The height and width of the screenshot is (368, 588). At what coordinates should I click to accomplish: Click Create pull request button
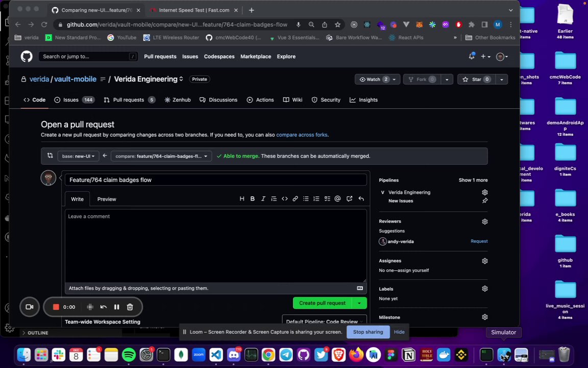(323, 303)
